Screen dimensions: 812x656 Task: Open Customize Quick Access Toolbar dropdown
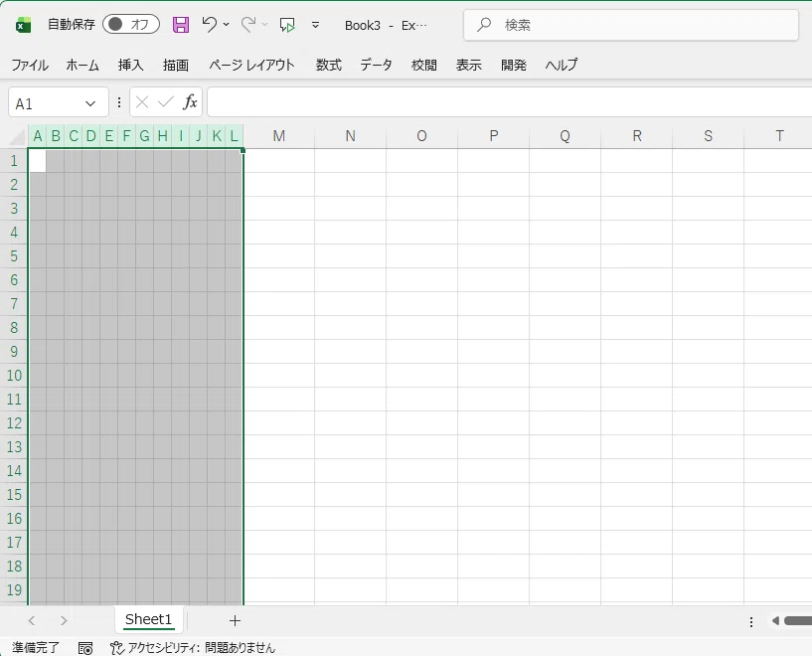(316, 25)
